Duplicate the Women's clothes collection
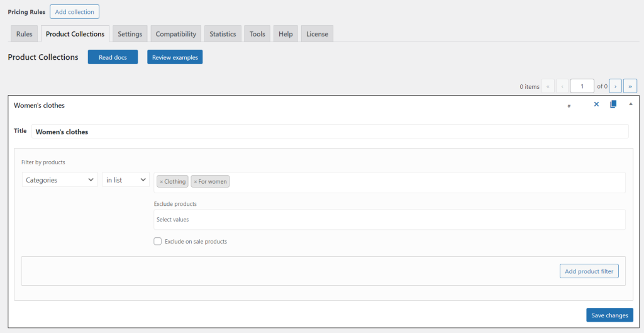 pos(613,104)
